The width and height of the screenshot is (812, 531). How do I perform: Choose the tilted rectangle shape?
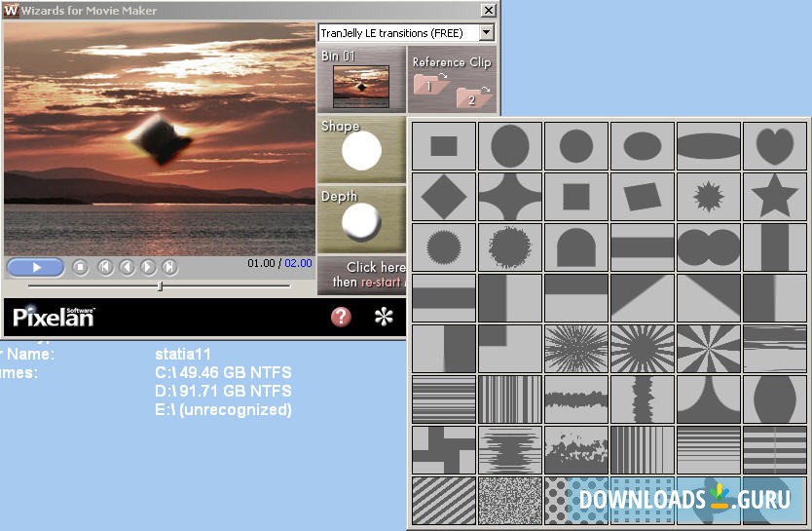pos(643,197)
